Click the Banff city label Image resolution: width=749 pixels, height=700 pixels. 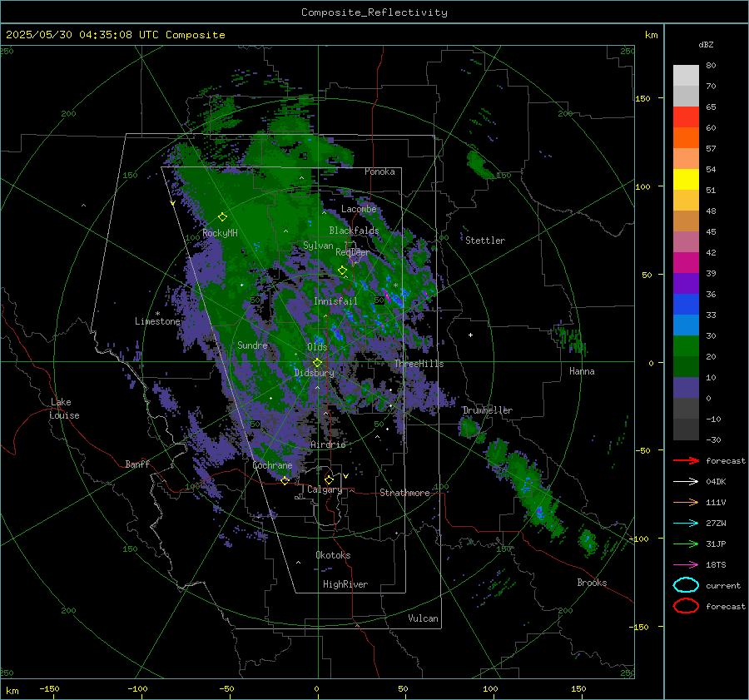(137, 464)
